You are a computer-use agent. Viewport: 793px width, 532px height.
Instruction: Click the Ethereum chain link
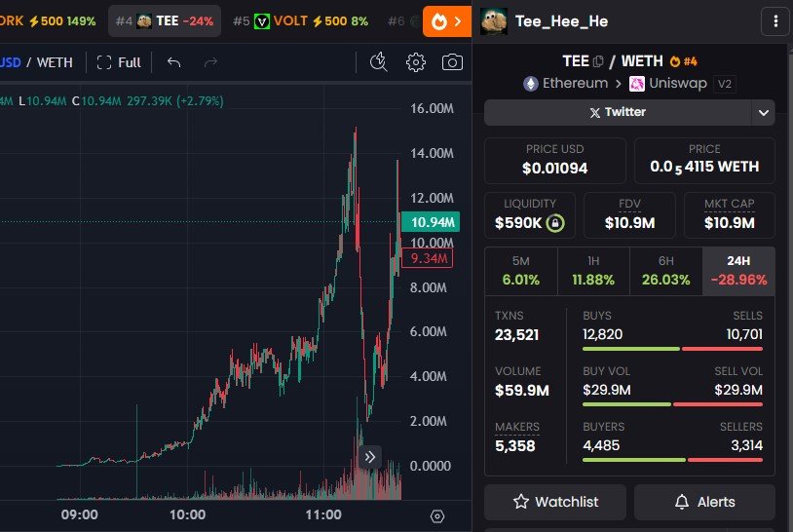pos(565,84)
